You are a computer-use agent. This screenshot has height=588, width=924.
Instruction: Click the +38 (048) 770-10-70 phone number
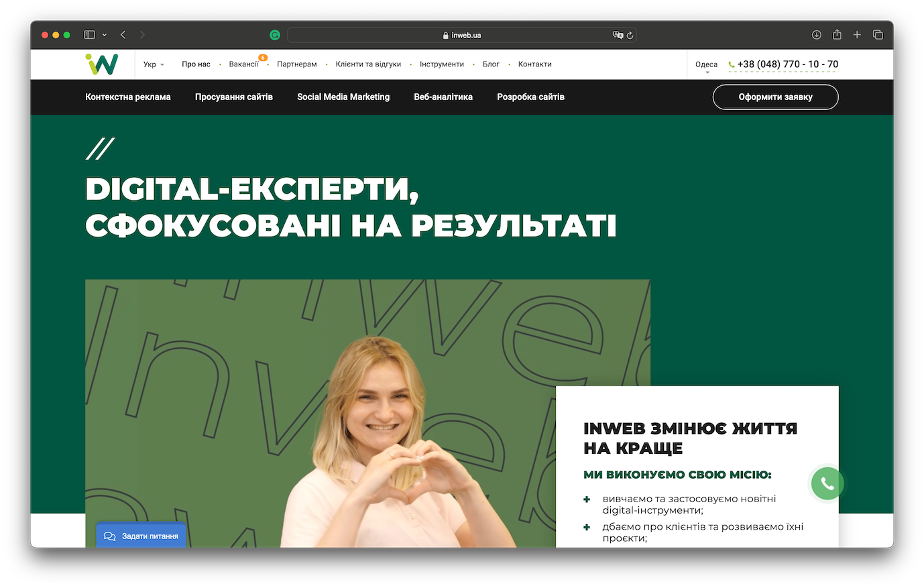click(x=787, y=64)
